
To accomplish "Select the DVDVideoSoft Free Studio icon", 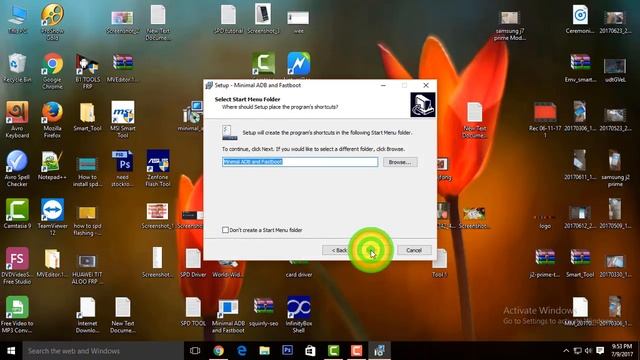I will 17,266.
